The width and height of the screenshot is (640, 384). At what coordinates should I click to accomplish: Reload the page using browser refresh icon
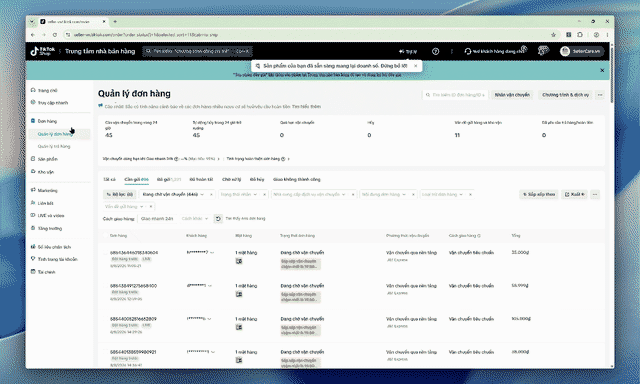[55, 35]
